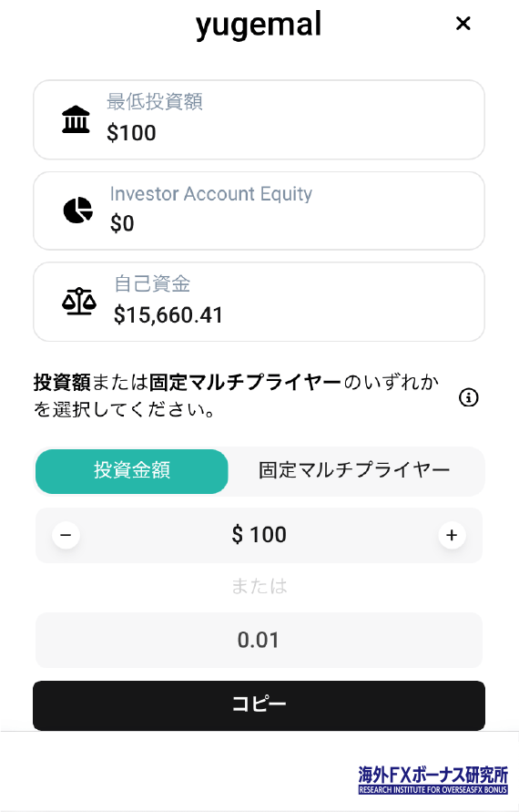Click the yugemal title heading
The image size is (519, 812).
tap(259, 25)
